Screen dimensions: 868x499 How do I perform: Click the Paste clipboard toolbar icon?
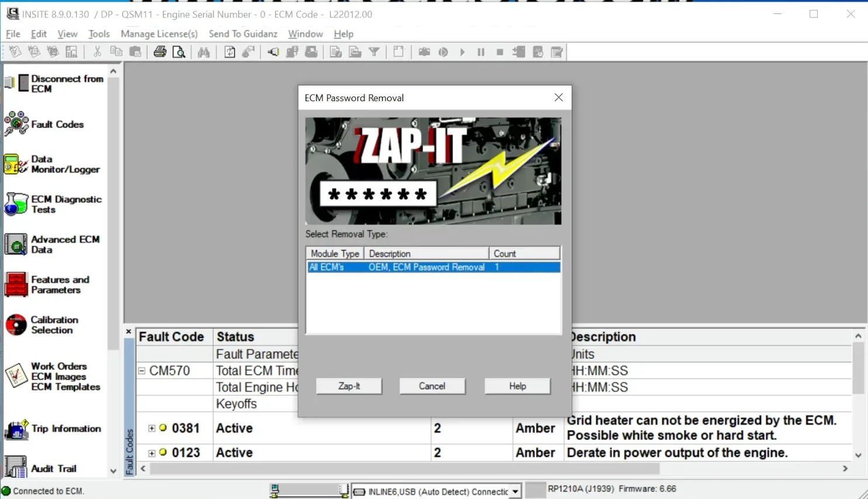135,52
